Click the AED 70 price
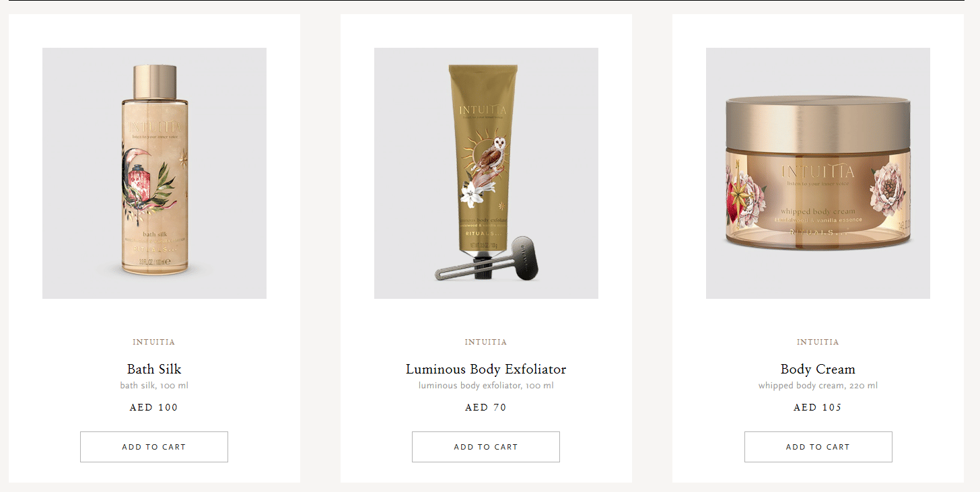Viewport: 980px width, 492px height. coord(486,407)
